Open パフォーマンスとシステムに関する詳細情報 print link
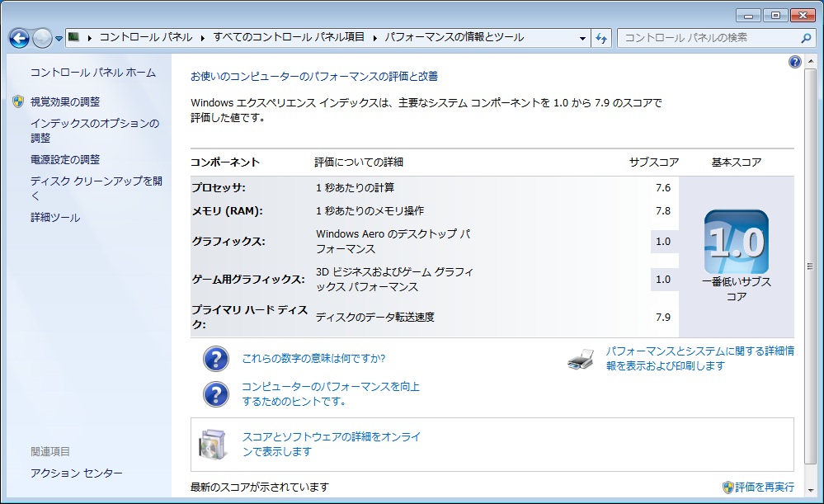Screen dimensions: 824x504 (x=700, y=358)
